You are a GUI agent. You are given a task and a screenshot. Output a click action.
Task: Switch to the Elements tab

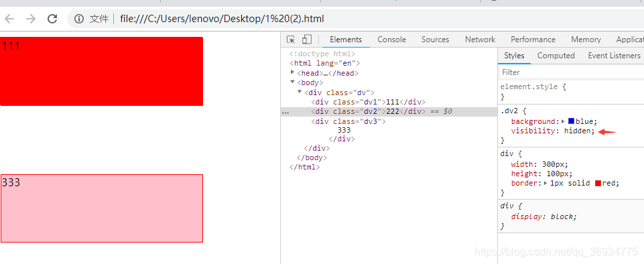346,40
